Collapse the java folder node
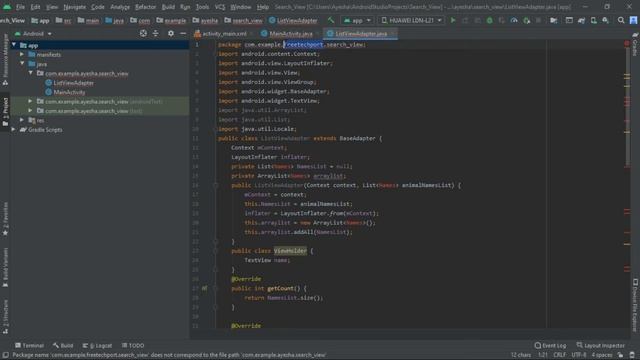 [x=22, y=64]
